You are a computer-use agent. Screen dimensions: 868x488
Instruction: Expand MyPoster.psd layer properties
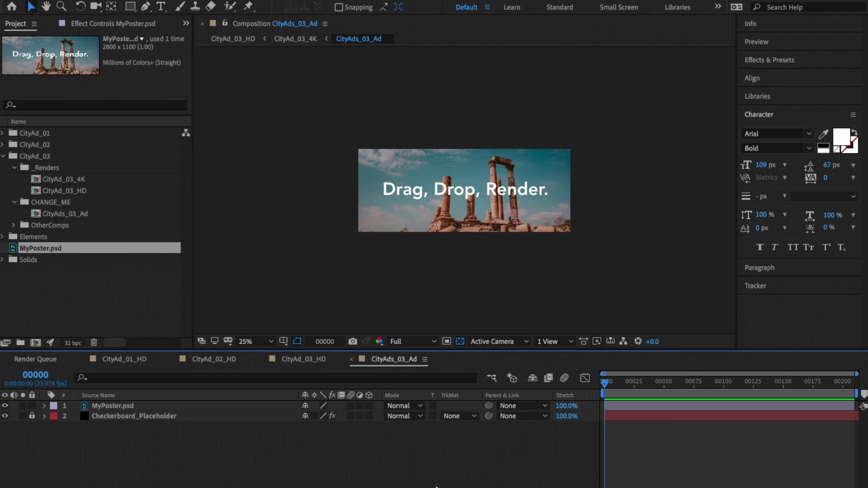[43, 405]
